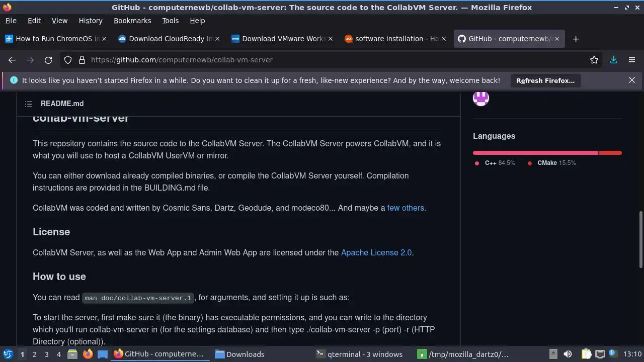
Task: Click the C++ 84.5% language link
Action: (x=495, y=163)
